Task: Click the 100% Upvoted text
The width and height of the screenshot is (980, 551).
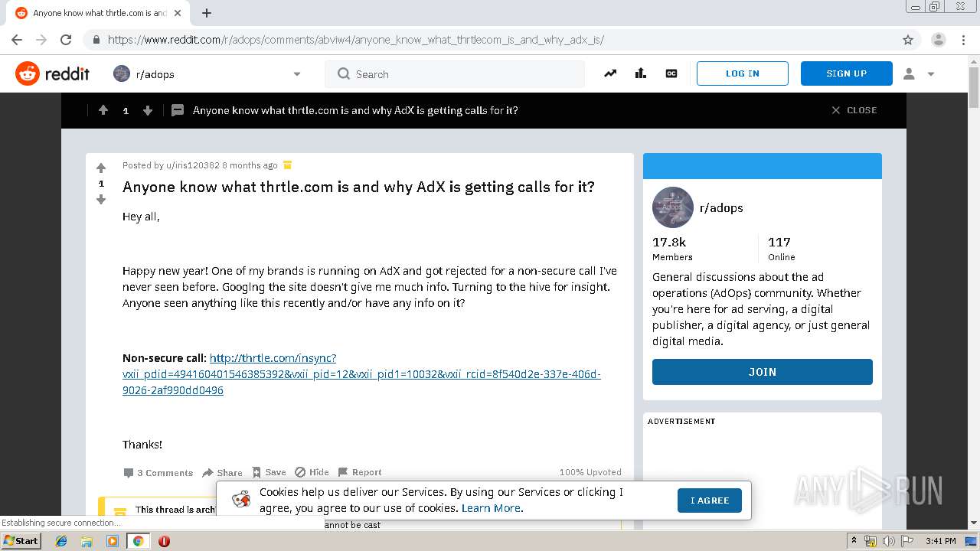Action: pos(590,472)
